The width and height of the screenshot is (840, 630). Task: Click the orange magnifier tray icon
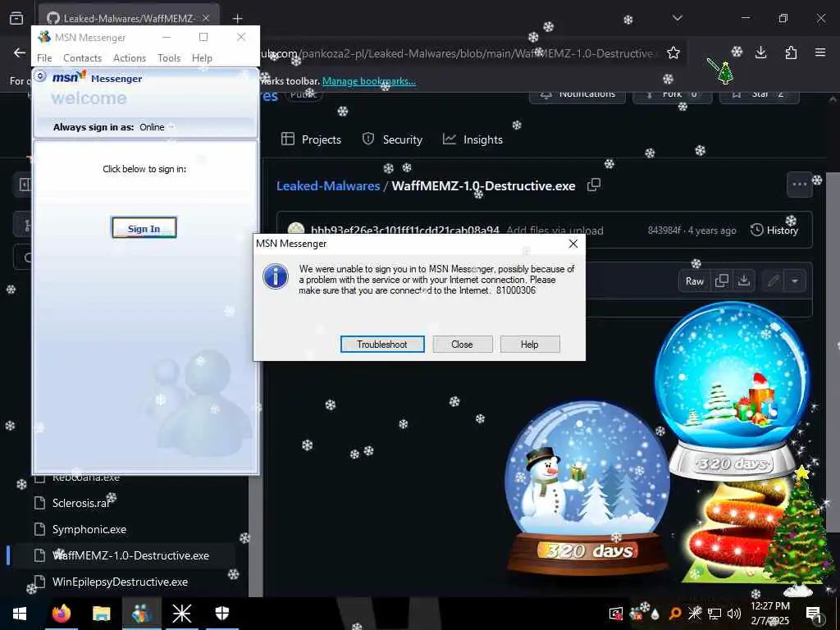(x=675, y=614)
